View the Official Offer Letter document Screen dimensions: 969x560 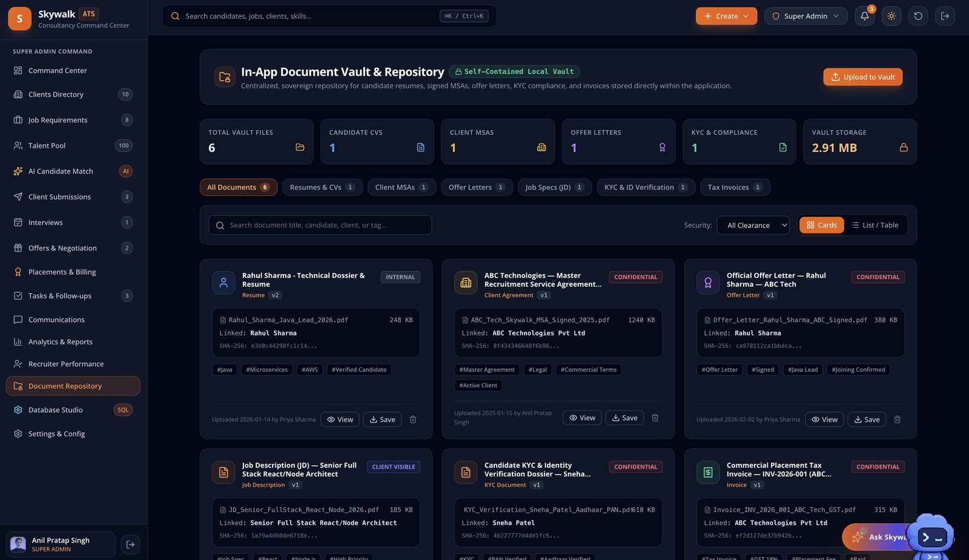click(x=824, y=420)
